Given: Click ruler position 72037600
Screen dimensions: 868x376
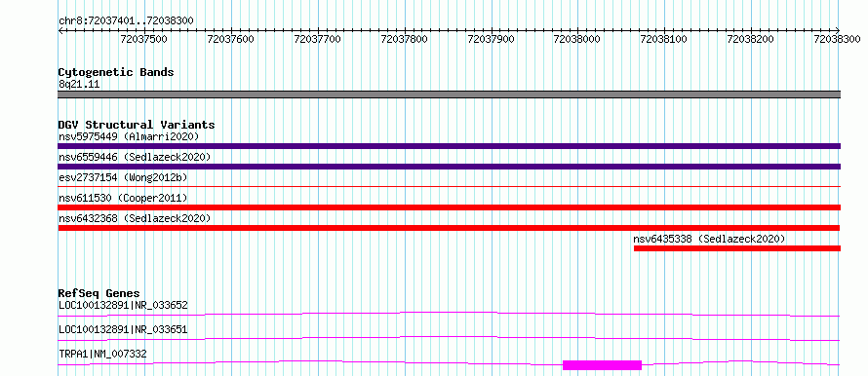Looking at the screenshot, I should [x=231, y=39].
